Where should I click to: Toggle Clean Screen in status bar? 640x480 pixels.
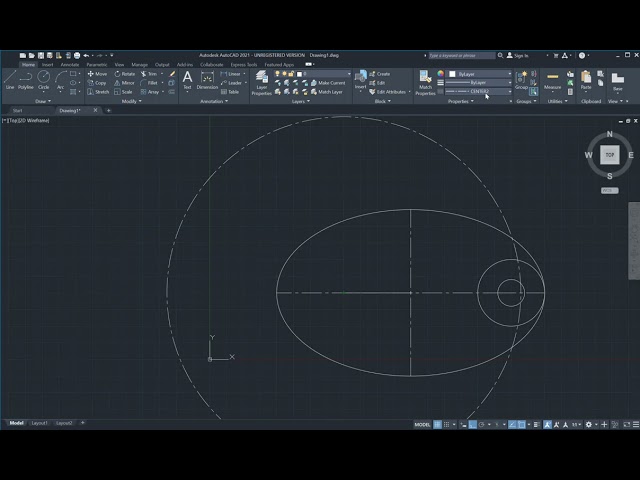click(627, 424)
